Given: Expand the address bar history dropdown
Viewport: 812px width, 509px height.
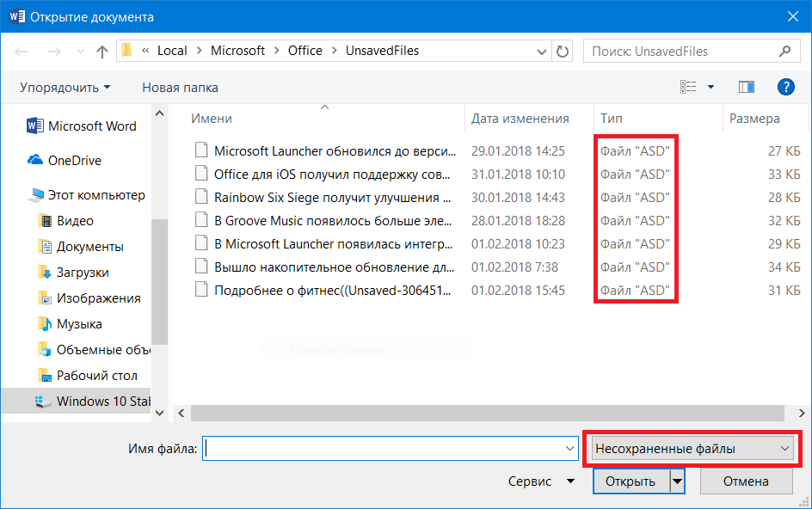Looking at the screenshot, I should (x=542, y=52).
